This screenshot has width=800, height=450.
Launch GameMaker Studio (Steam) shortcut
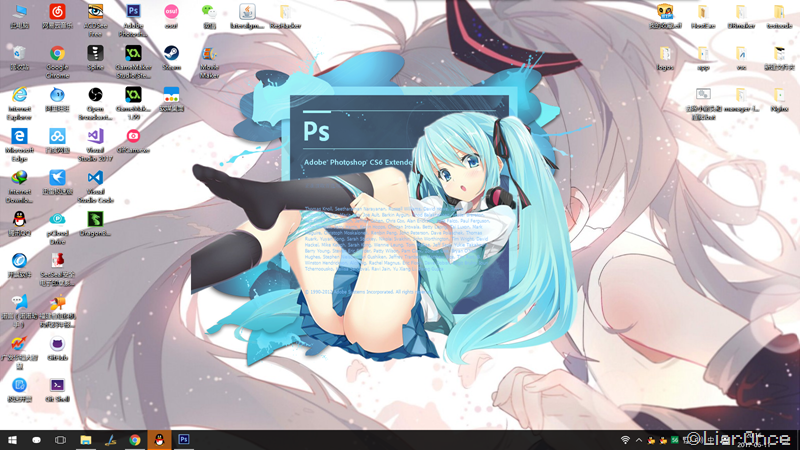point(133,53)
